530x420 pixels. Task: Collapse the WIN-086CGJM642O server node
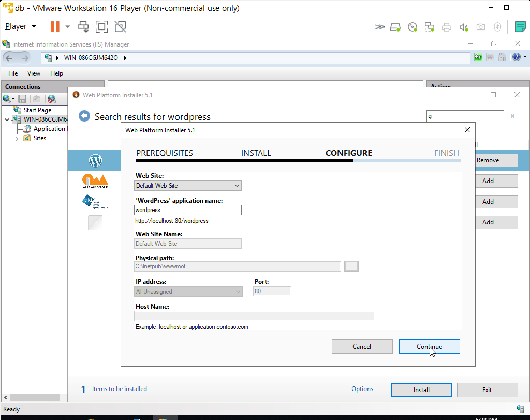[x=7, y=119]
